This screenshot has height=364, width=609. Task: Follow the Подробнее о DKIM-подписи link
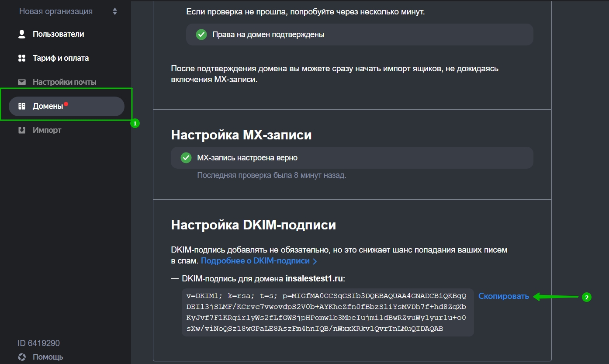[x=255, y=261]
